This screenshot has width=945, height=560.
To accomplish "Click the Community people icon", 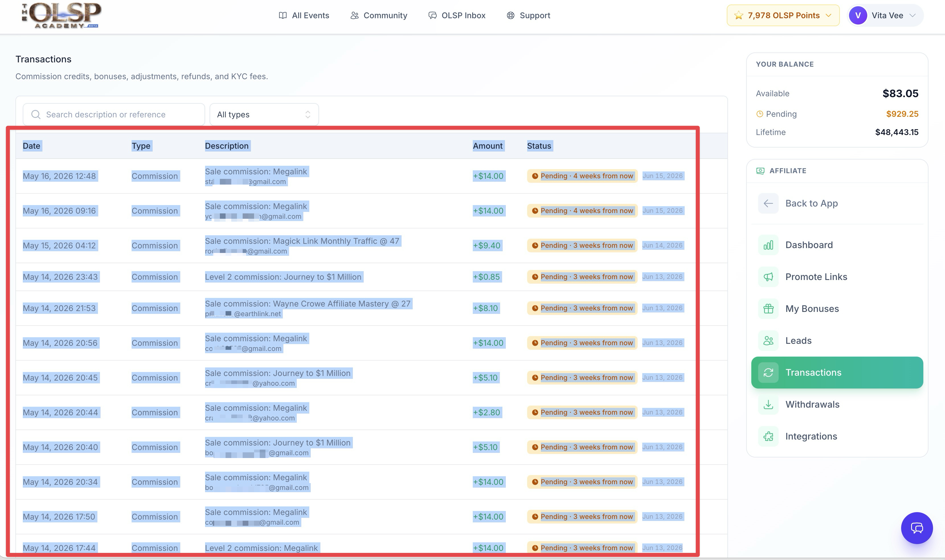I will point(354,15).
